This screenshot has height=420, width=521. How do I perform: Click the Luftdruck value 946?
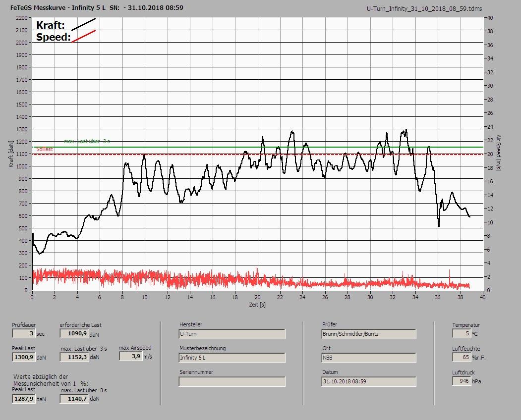(x=461, y=381)
